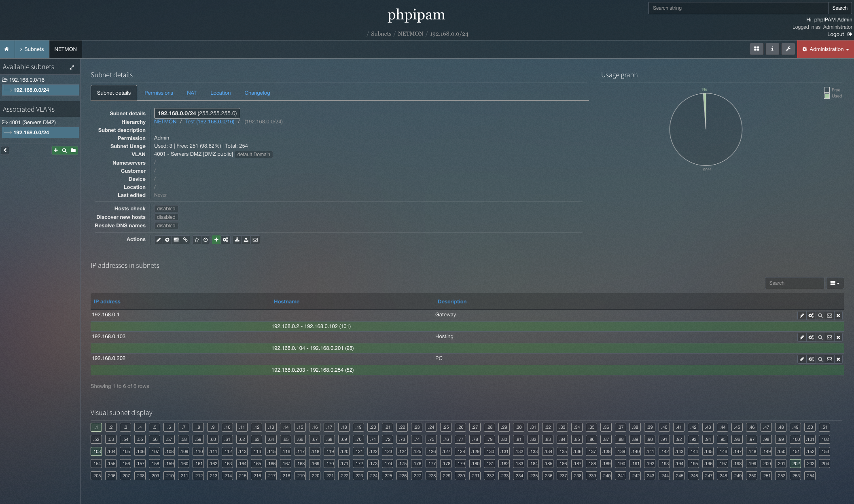
Task: Click the Logout exit icon
Action: click(x=850, y=34)
